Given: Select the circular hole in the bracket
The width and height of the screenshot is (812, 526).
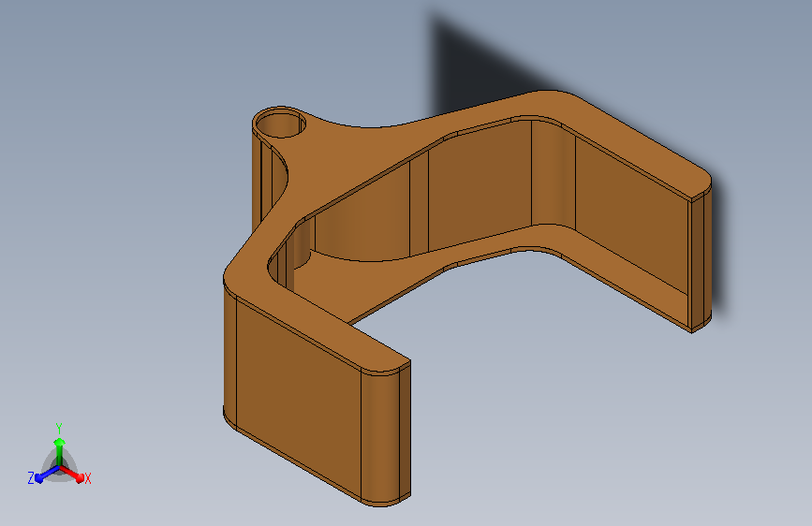Looking at the screenshot, I should (281, 124).
